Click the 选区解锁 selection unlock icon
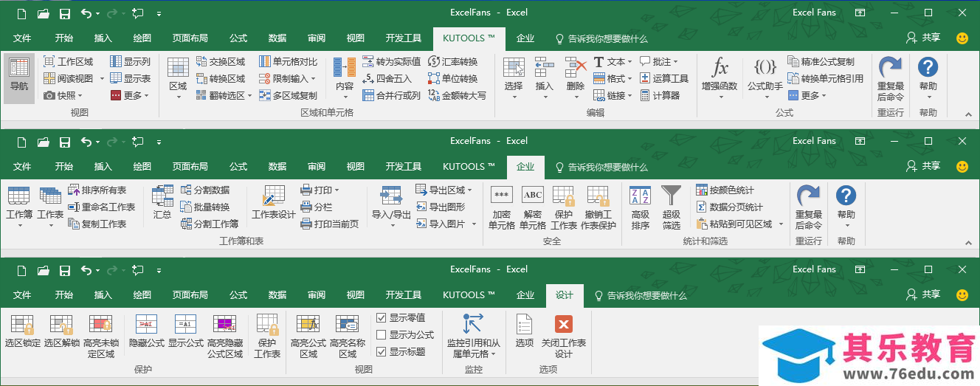Image resolution: width=980 pixels, height=386 pixels. click(x=62, y=324)
